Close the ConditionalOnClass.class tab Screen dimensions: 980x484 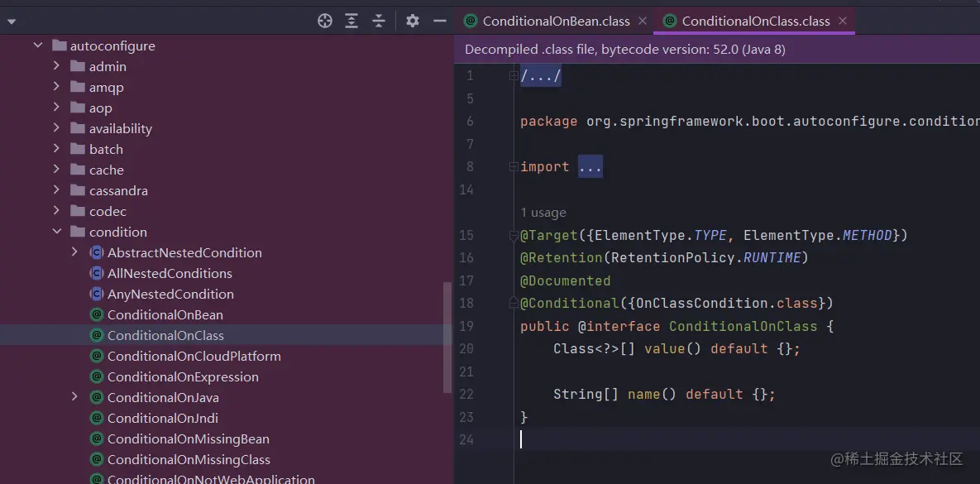click(x=843, y=22)
